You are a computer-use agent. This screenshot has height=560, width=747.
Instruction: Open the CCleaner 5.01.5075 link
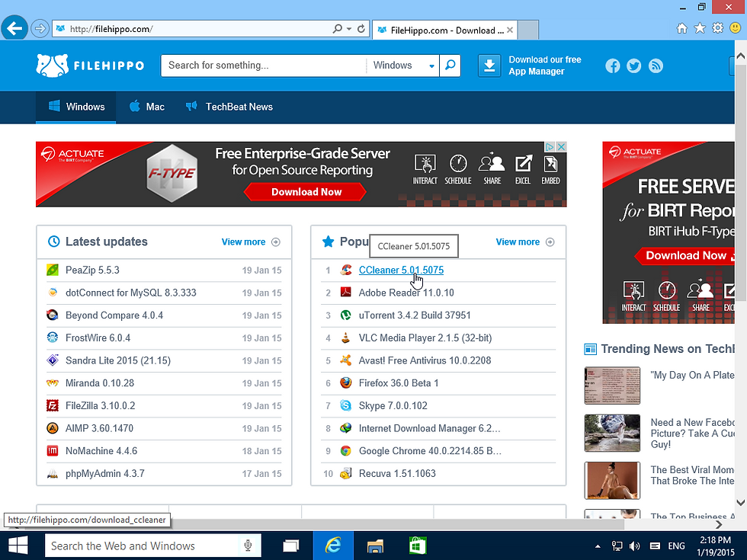(401, 270)
